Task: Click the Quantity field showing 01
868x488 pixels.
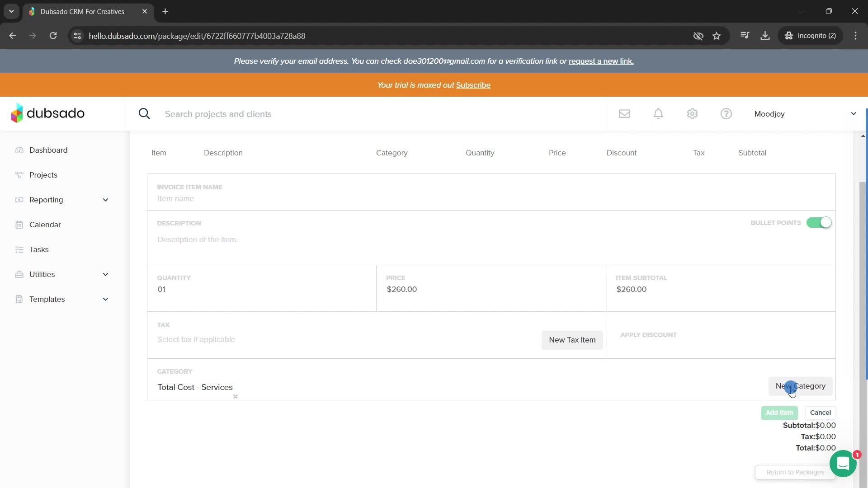Action: (x=261, y=289)
